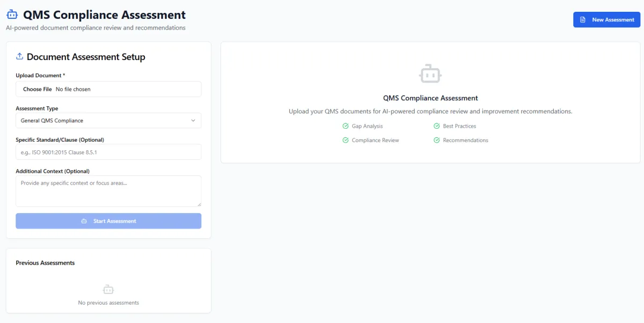
Task: Click the Start Assessment button
Action: pyautogui.click(x=108, y=221)
